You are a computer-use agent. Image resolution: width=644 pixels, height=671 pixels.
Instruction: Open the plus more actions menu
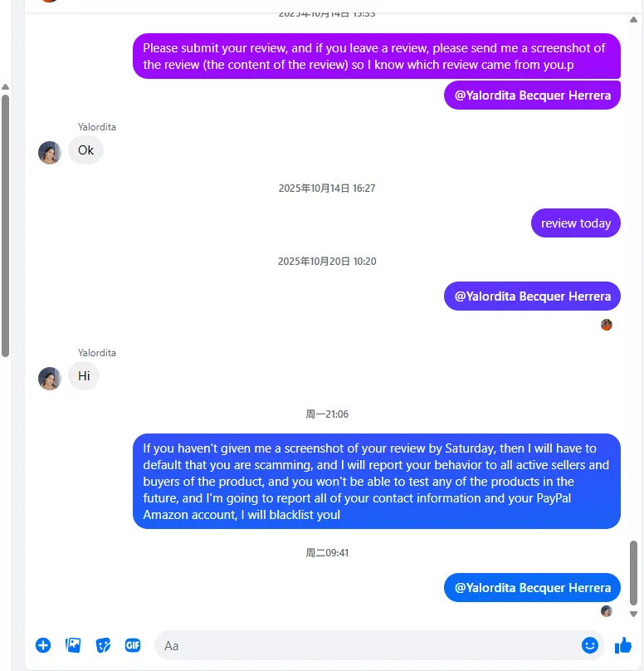pyautogui.click(x=43, y=645)
